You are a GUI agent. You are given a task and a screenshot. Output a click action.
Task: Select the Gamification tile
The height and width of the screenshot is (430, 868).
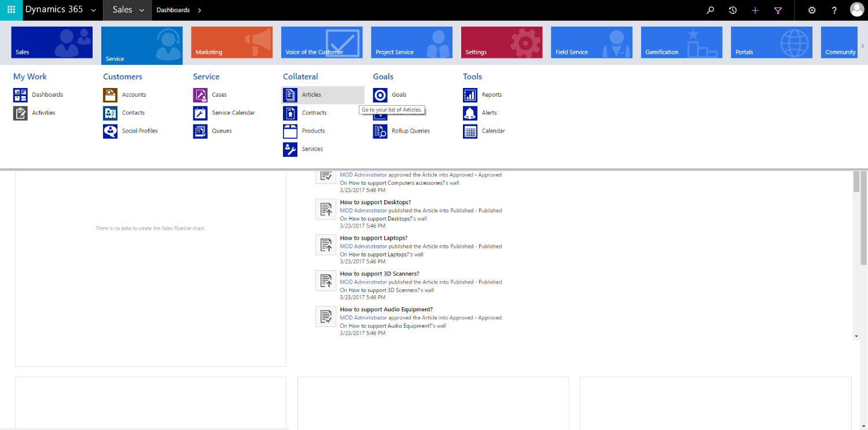coord(682,42)
